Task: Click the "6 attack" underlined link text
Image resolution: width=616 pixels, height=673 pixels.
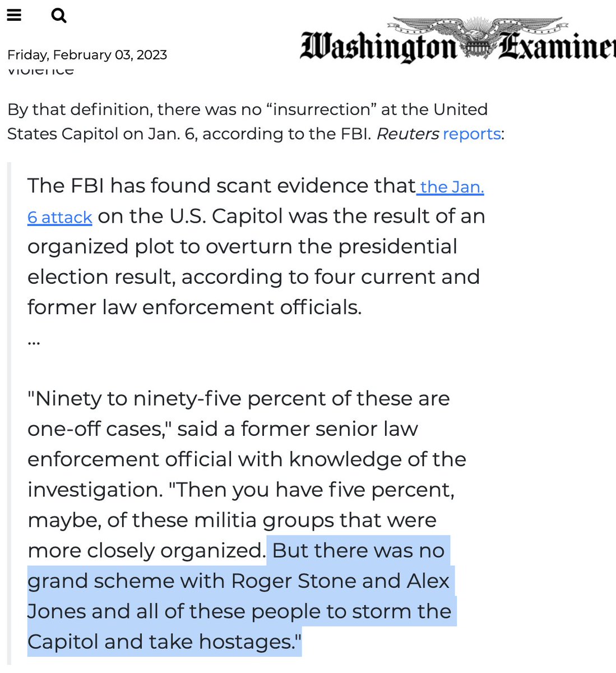Action: [60, 217]
